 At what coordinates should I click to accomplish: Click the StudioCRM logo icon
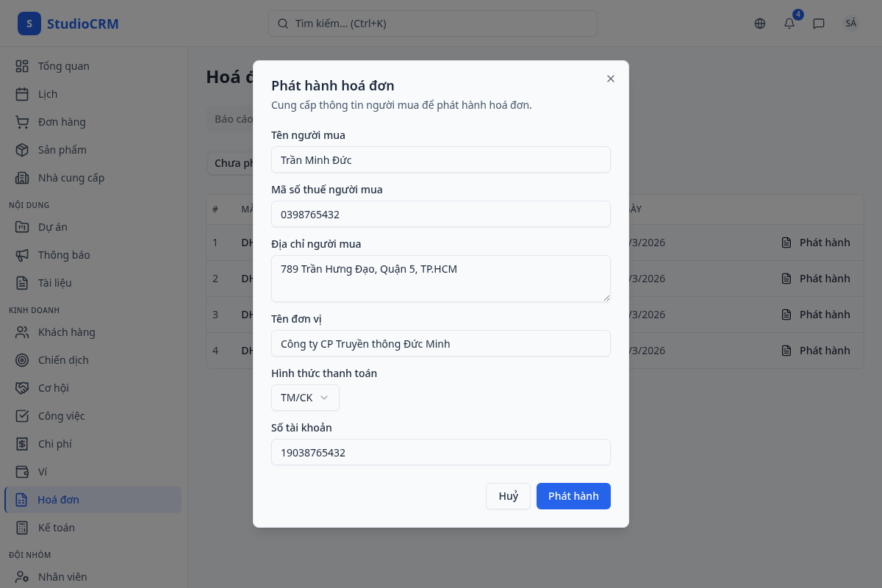(x=29, y=24)
